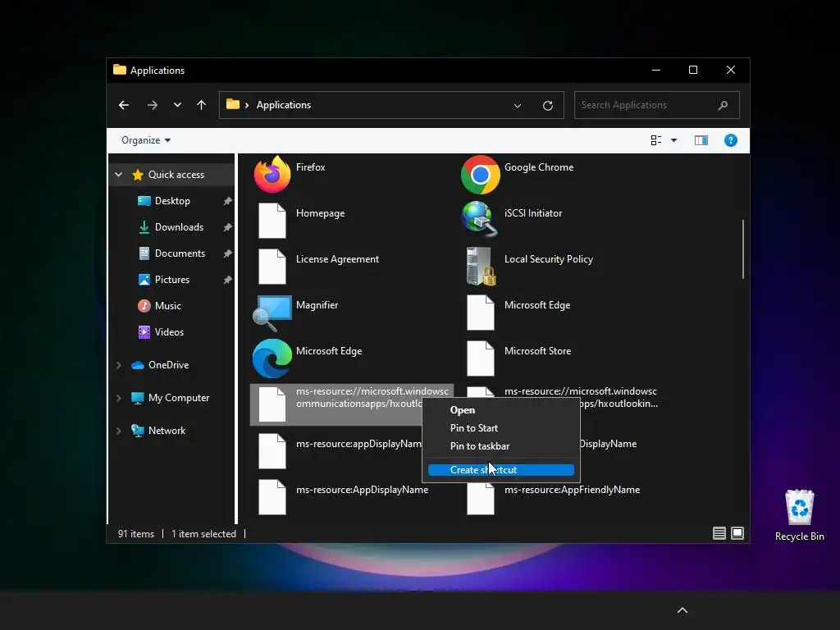
Task: Switch to large icons view in status bar
Action: click(737, 533)
